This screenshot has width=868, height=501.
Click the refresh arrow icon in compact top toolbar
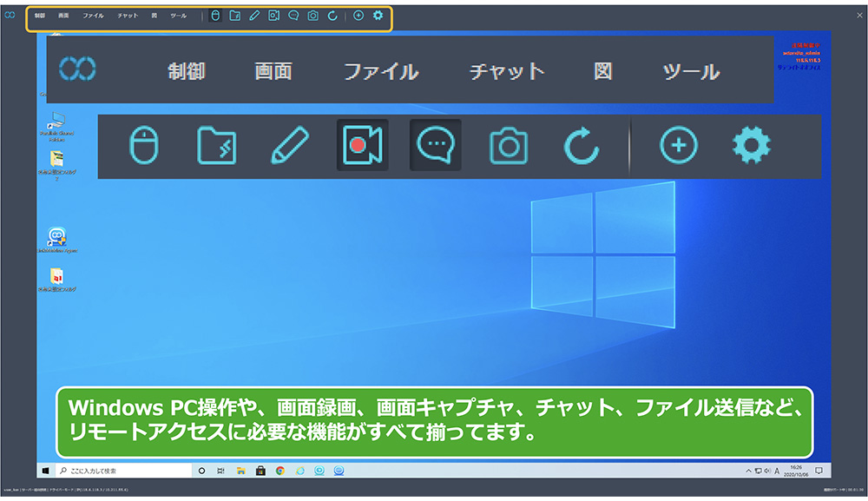tap(332, 16)
